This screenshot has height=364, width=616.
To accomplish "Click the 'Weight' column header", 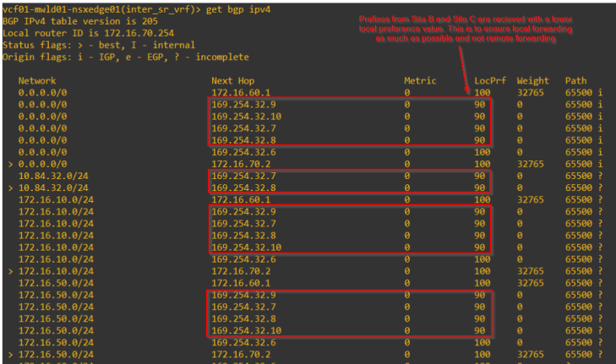I will (532, 80).
